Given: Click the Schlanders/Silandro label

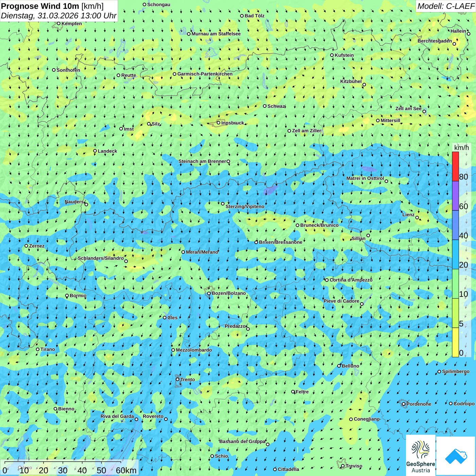Looking at the screenshot, I should (101, 258).
